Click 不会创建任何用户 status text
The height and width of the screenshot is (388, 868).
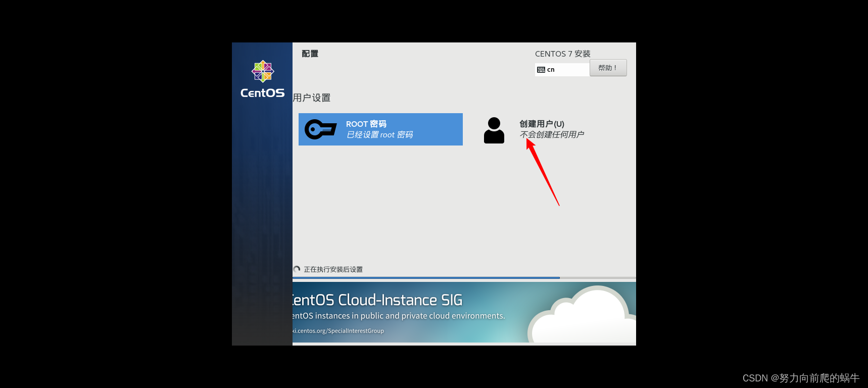(x=552, y=134)
